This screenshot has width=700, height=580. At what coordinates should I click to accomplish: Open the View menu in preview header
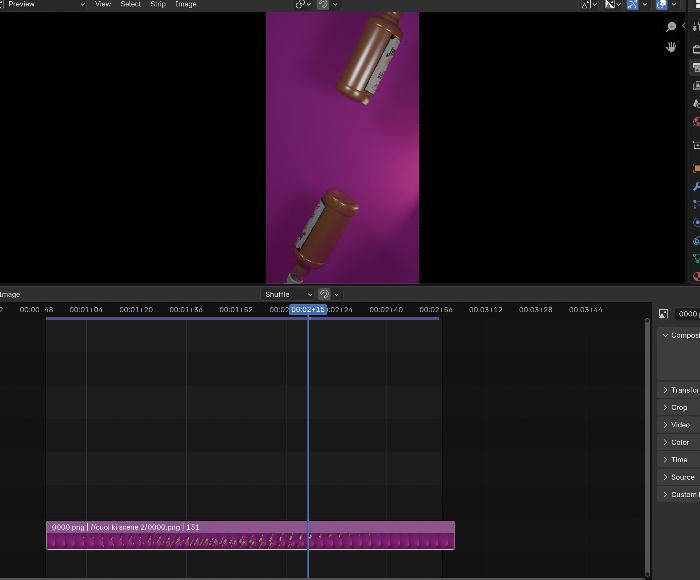click(103, 4)
